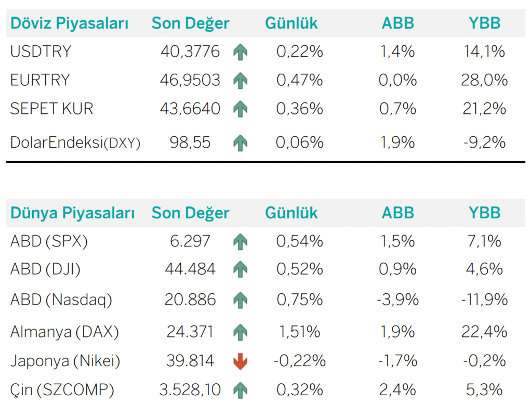Click the ABD (DJI) up arrow
The height and width of the screenshot is (403, 532).
(240, 269)
